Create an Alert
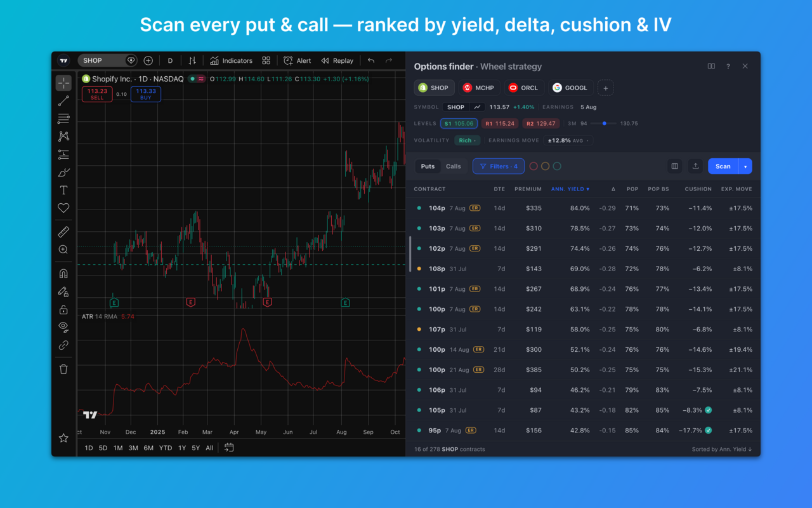Image resolution: width=812 pixels, height=508 pixels. click(x=298, y=60)
